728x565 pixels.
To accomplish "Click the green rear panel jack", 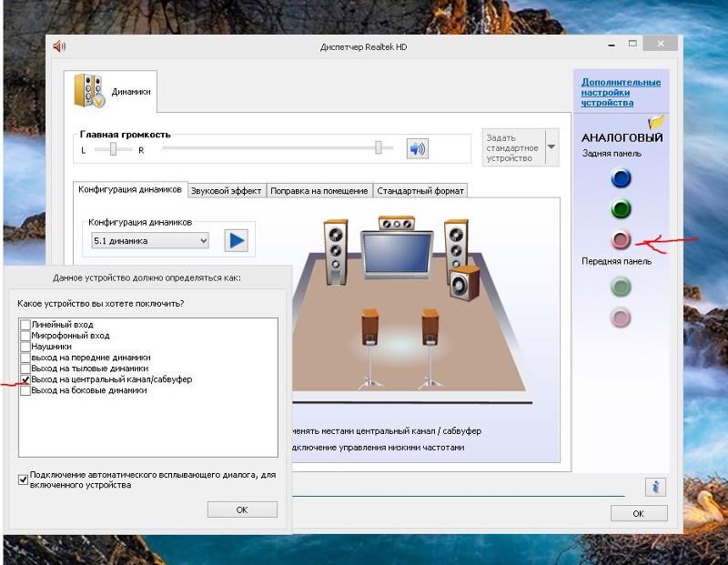I will (621, 209).
